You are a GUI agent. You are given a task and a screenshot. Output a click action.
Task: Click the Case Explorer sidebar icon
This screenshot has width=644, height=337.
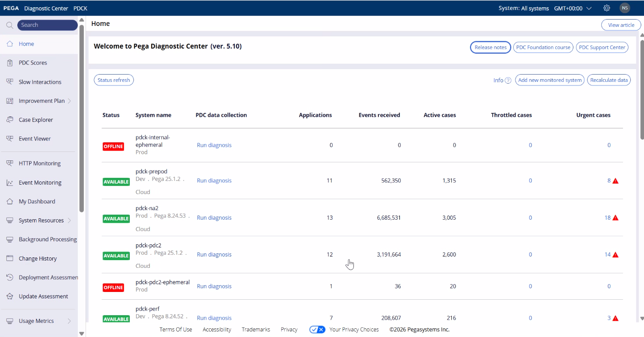pos(10,120)
